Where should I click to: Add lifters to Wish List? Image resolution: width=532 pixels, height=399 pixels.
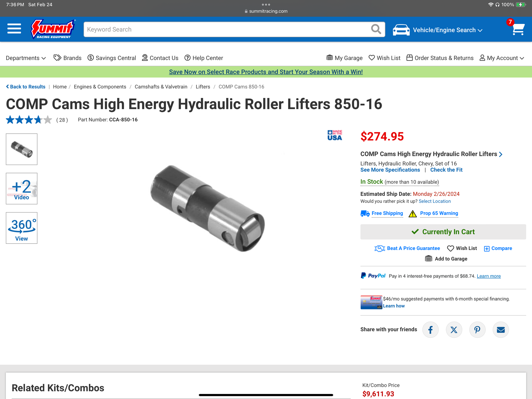point(462,248)
